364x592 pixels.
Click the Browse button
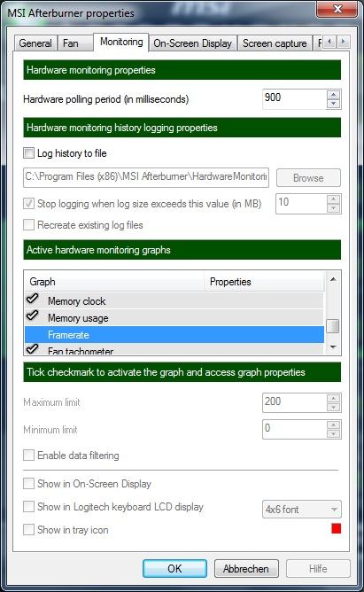(x=308, y=178)
